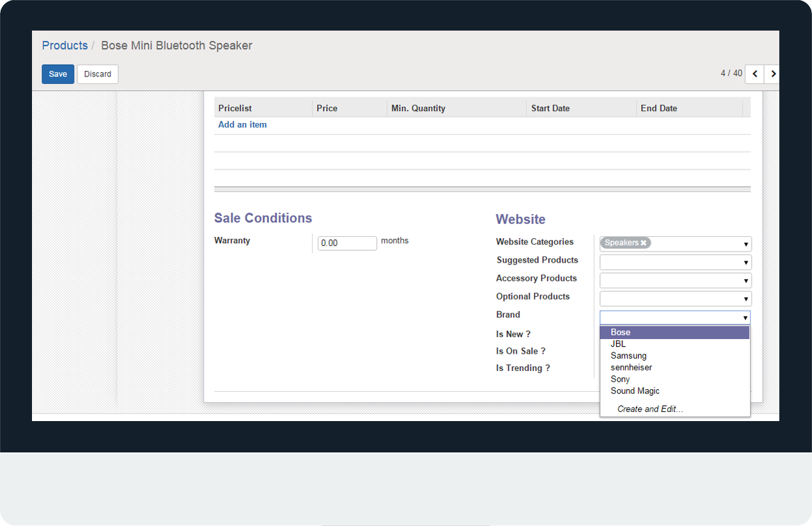812x526 pixels.
Task: Save the product form
Action: [x=58, y=74]
